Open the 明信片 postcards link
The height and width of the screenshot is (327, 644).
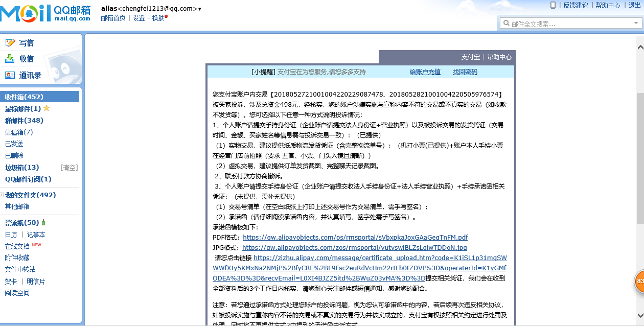tap(36, 282)
